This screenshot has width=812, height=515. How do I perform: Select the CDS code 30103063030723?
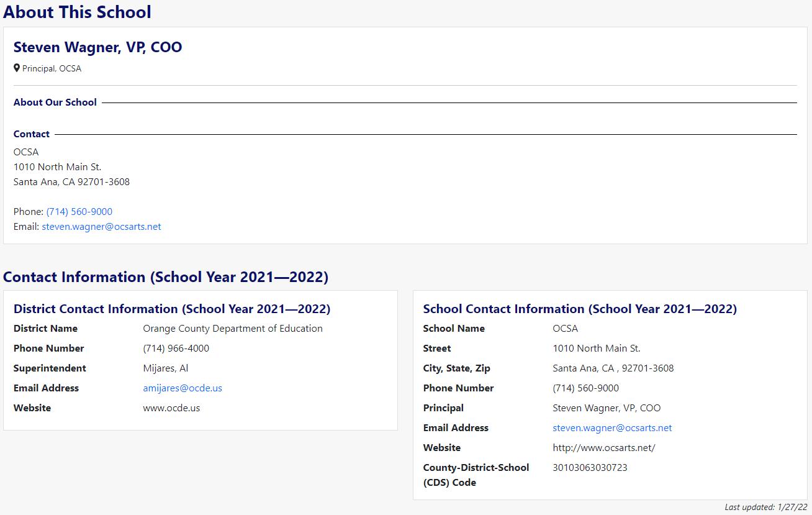tap(590, 468)
